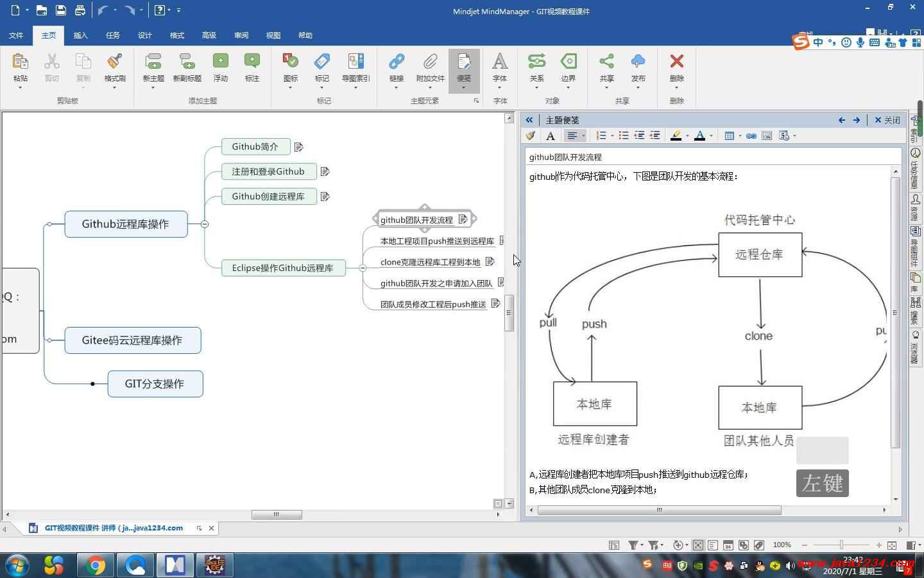
Task: Select the github团队开发流程 topic
Action: point(417,220)
